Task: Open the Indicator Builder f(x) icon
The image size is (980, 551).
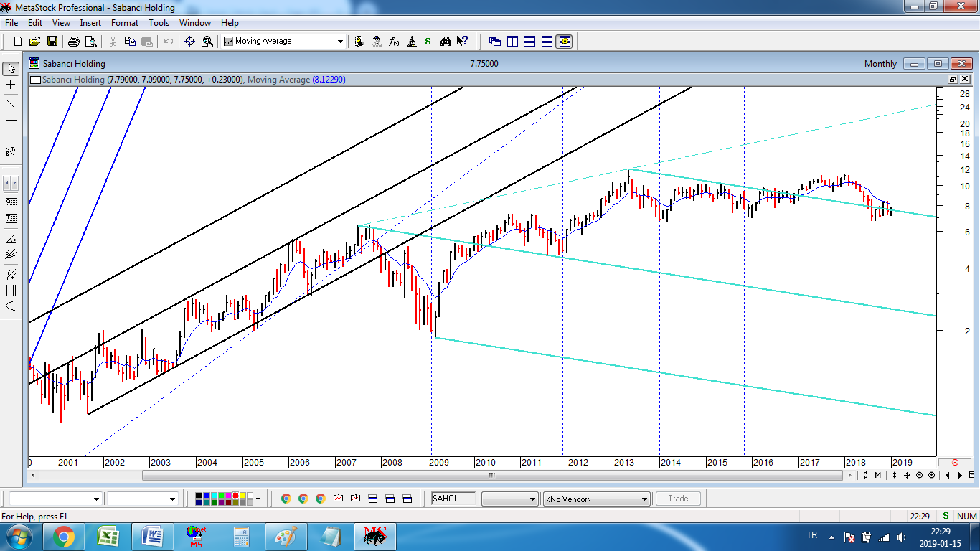Action: coord(394,41)
